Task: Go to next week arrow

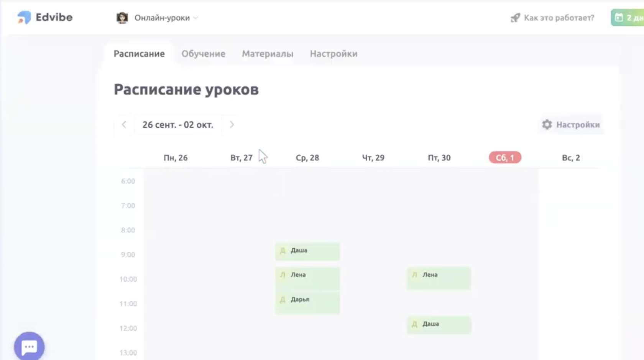Action: [232, 125]
